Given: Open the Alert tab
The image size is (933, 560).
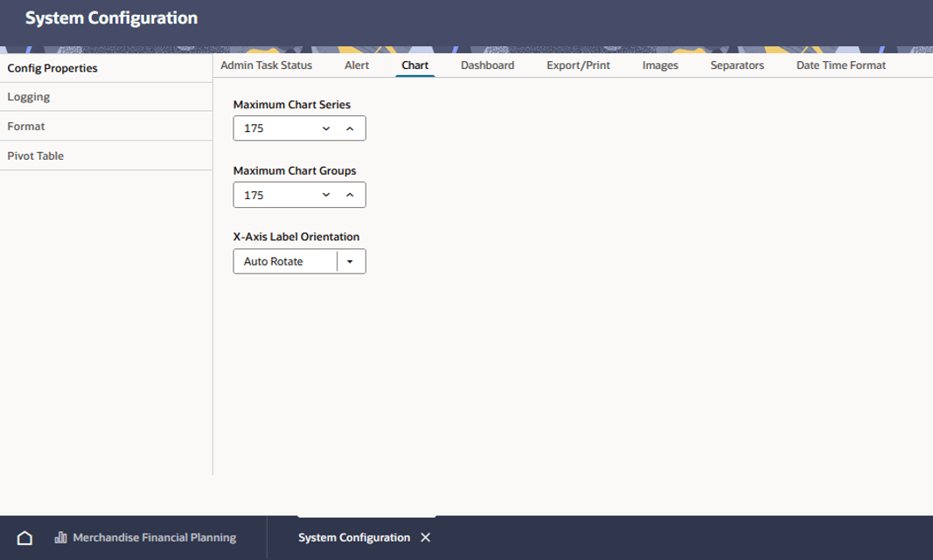Looking at the screenshot, I should coord(357,66).
